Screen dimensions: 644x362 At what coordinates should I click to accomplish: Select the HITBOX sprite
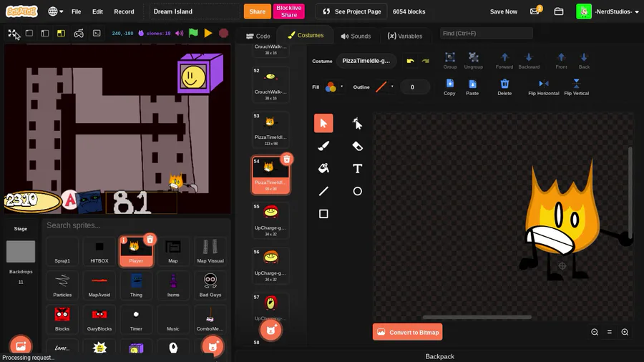(99, 251)
